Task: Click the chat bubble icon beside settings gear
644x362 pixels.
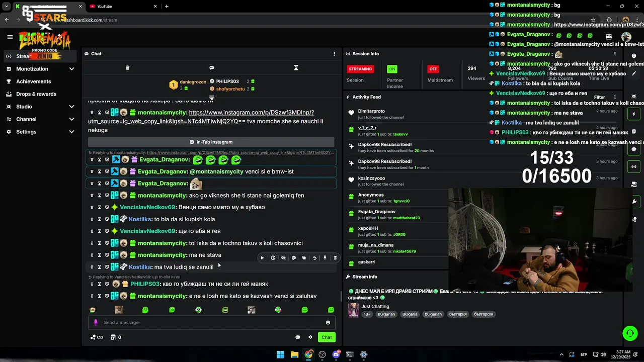Action: [x=298, y=337]
